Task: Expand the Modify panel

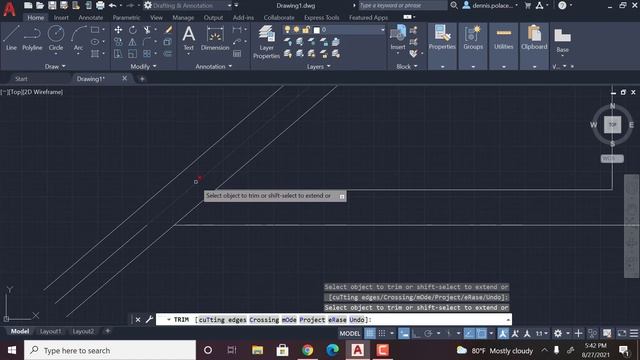Action: (x=143, y=66)
